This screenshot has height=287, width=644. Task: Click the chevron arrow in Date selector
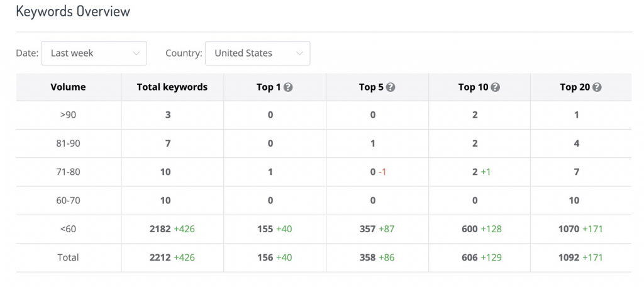pos(136,53)
